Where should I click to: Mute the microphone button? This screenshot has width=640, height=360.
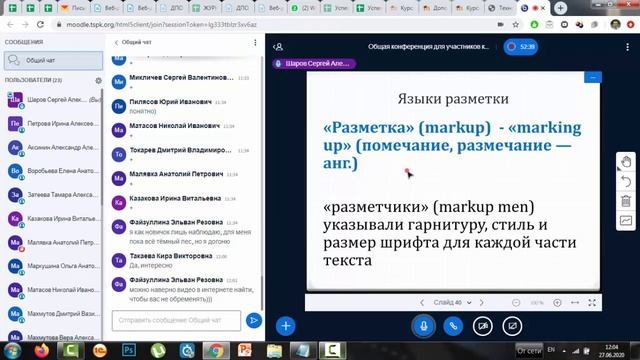424,326
